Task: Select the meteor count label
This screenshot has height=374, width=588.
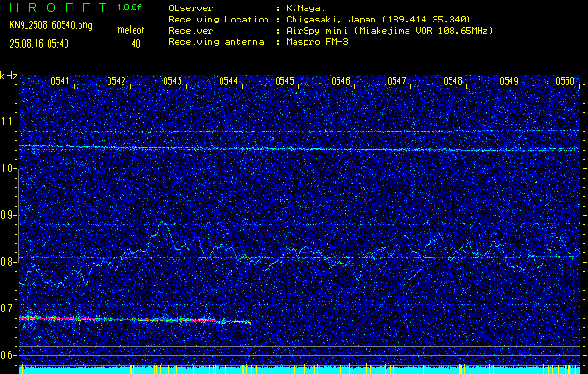Action: click(131, 30)
